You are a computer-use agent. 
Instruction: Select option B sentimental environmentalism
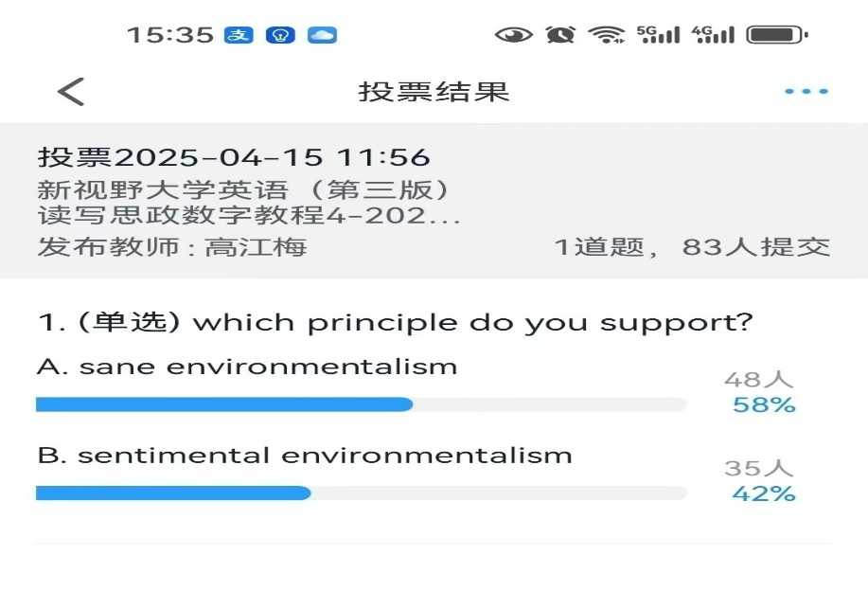point(305,456)
